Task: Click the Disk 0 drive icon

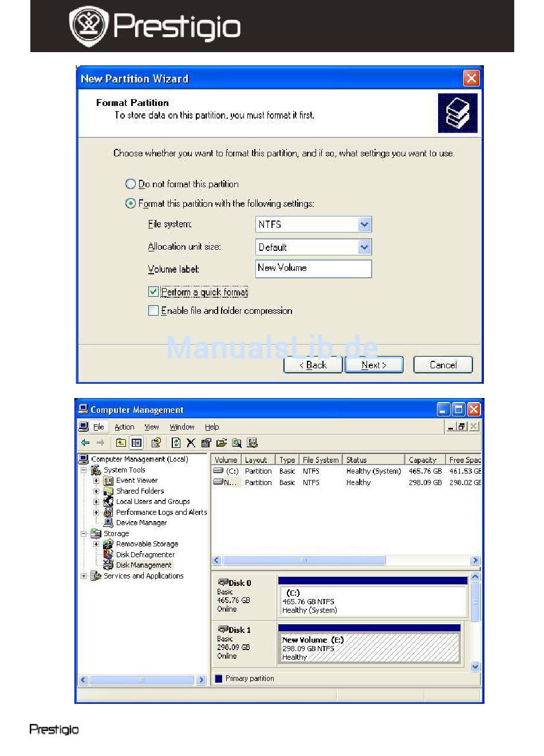Action: (x=223, y=582)
